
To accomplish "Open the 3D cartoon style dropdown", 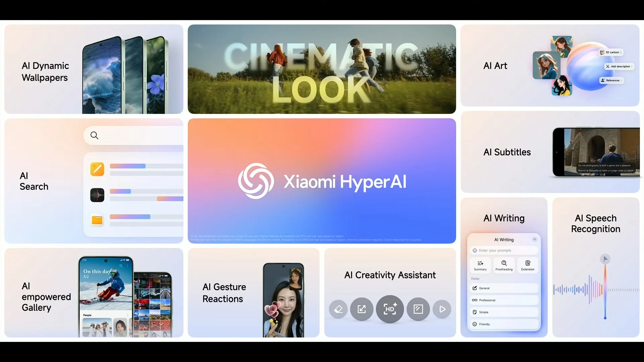I will [x=611, y=52].
